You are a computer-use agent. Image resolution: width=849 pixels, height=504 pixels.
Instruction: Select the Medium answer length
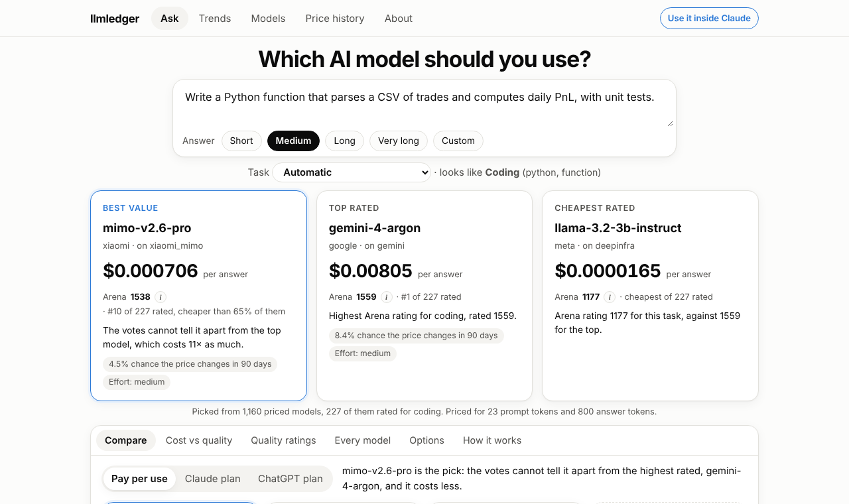(x=293, y=141)
